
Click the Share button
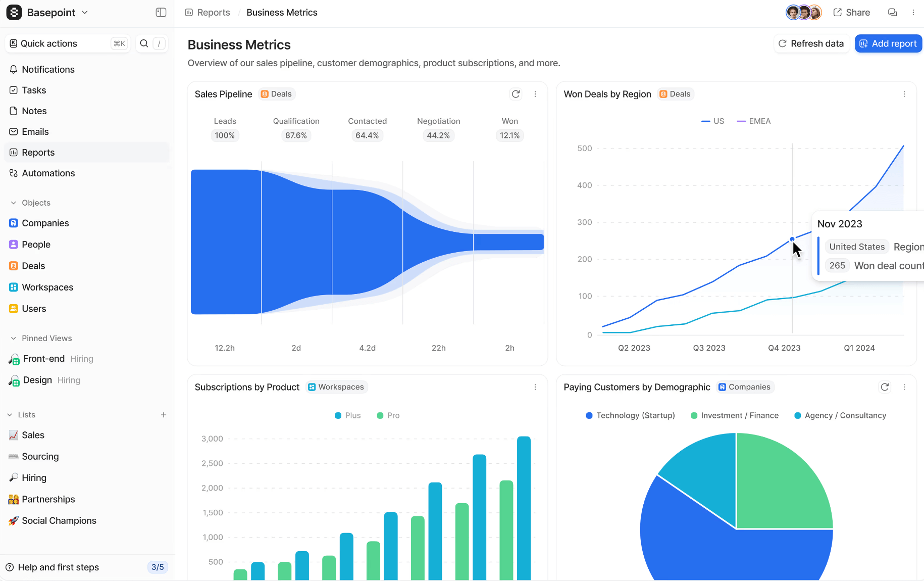852,13
